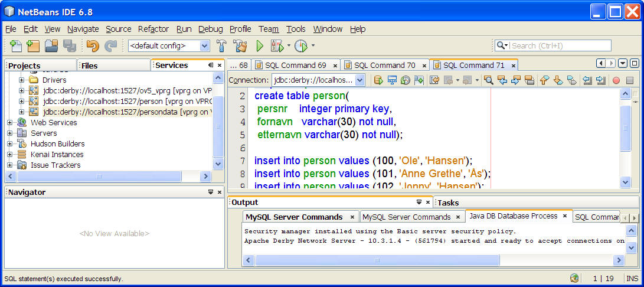Click Previous Bookmark icon in editor toolbar
Viewport: 644px width, 287px height.
click(545, 80)
